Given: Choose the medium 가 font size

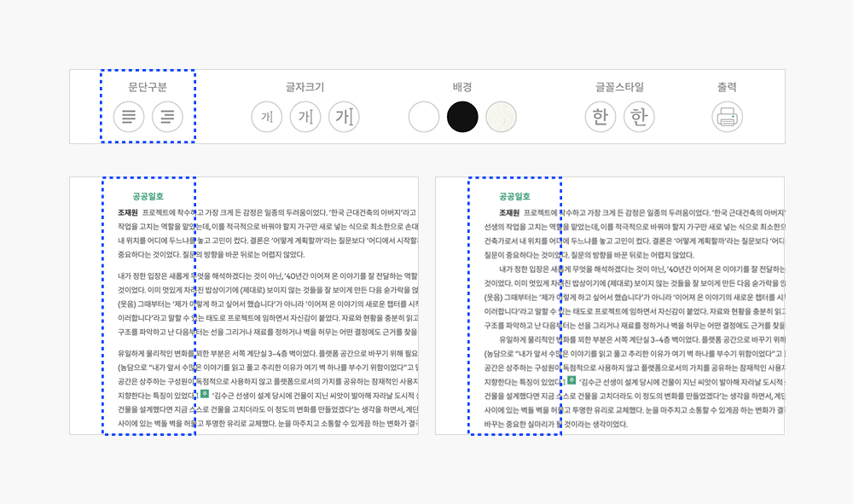Looking at the screenshot, I should click(305, 116).
